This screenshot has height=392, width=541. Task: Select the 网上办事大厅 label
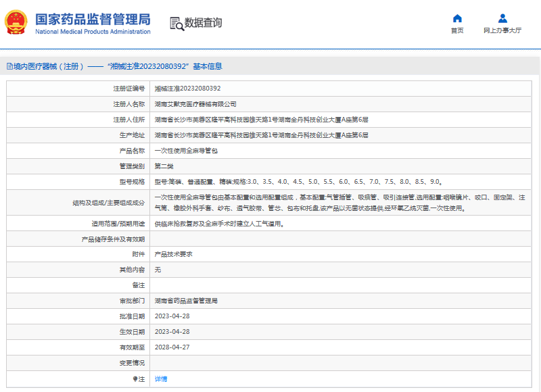(x=502, y=30)
